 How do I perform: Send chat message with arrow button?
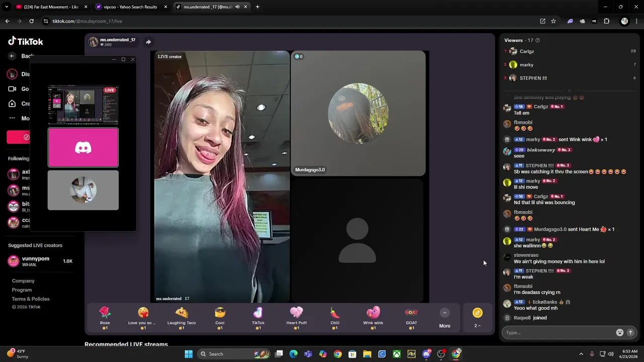[630, 332]
